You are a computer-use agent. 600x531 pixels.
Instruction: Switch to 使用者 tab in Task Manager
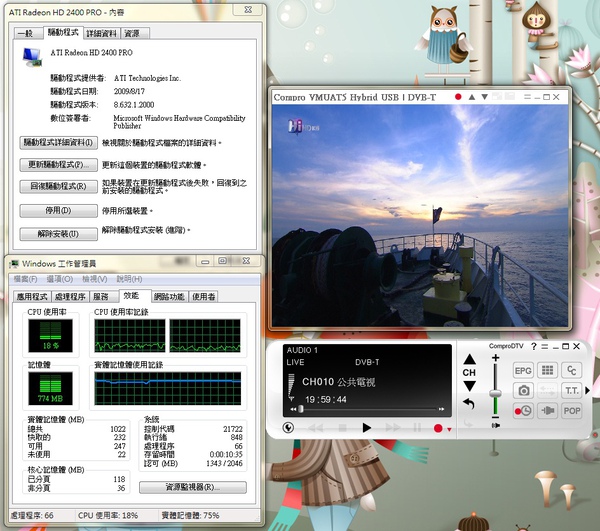204,296
